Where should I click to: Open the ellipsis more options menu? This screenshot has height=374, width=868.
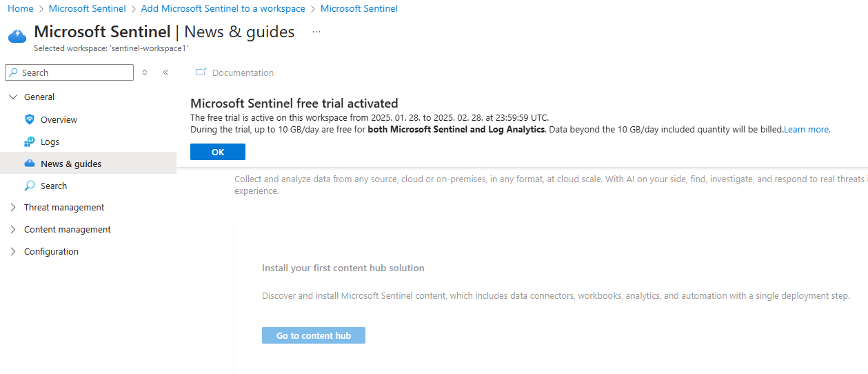pos(316,32)
